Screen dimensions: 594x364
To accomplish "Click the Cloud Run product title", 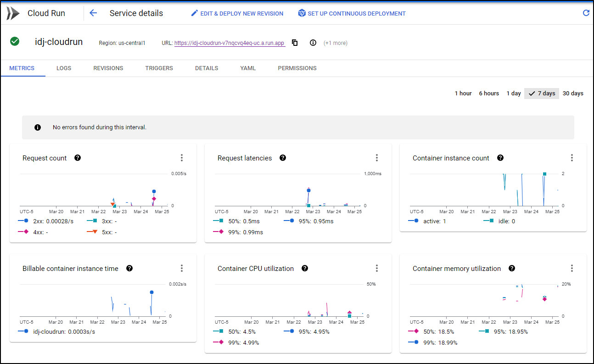I will coord(46,13).
